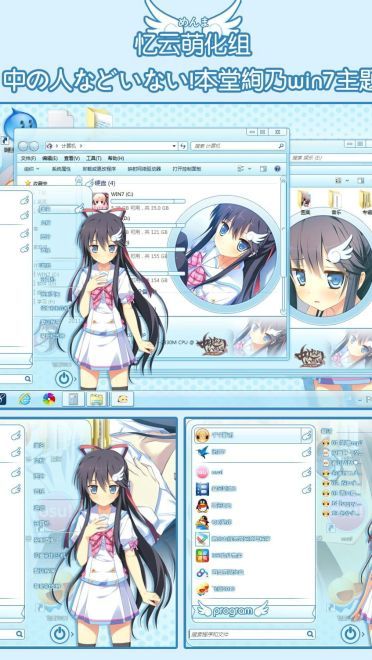Open the address bar history dropdown arrow
Image resolution: width=372 pixels, height=660 pixels.
click(x=175, y=146)
